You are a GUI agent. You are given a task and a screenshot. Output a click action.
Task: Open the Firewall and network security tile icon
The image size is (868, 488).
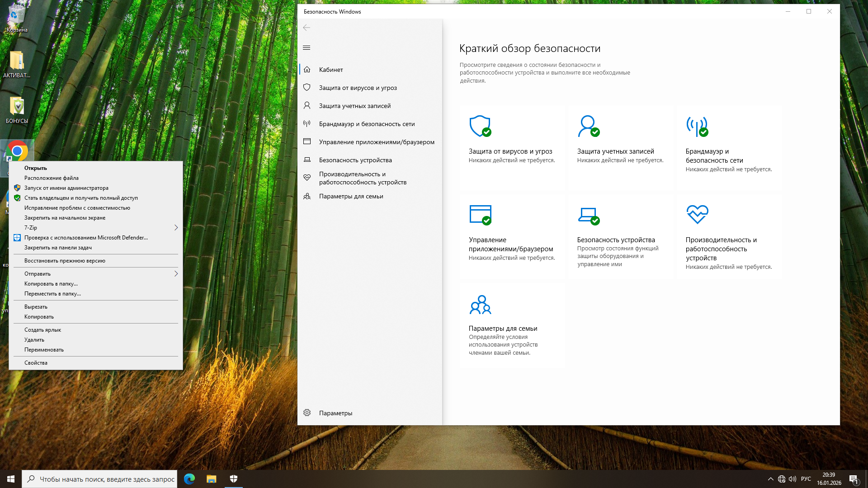[697, 126]
